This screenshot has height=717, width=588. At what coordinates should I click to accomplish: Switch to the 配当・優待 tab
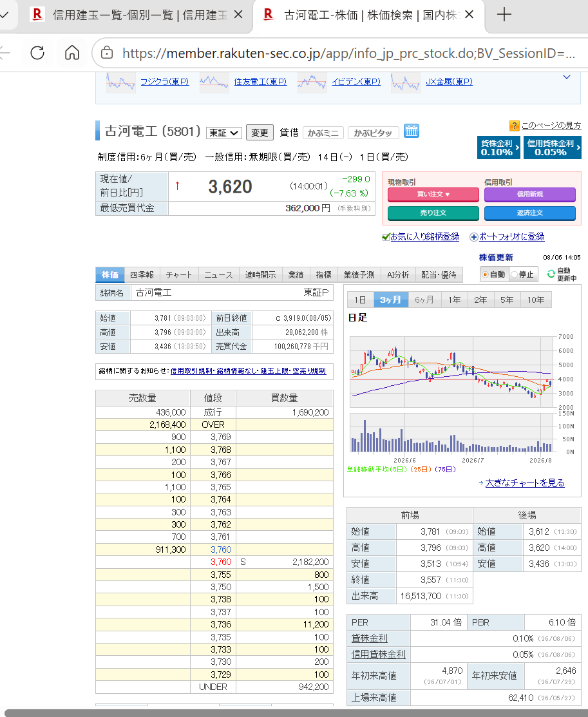point(439,275)
